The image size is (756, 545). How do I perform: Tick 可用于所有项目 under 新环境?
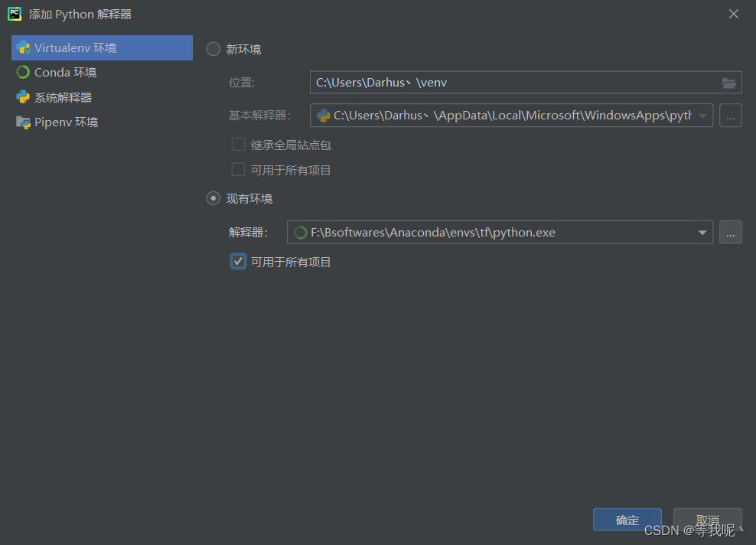pyautogui.click(x=238, y=170)
